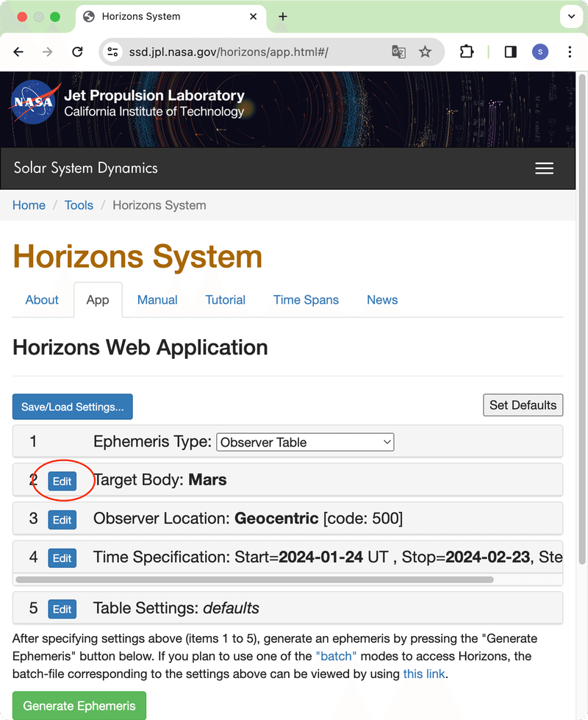
Task: Open the Time Spans tab
Action: tap(306, 300)
